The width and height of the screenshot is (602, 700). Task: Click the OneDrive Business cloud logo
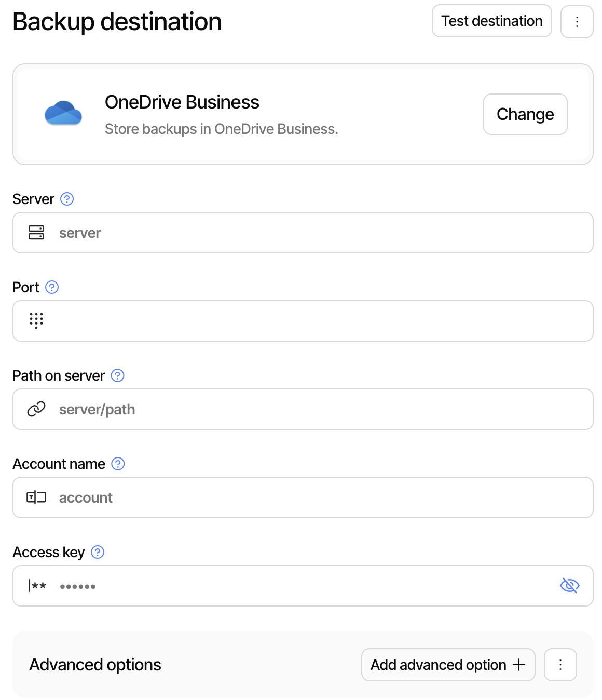click(63, 113)
